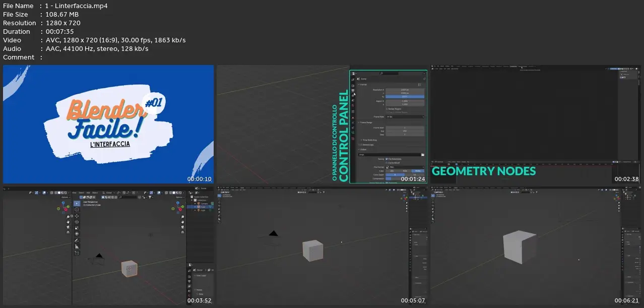Select BW color mode

[392, 171]
